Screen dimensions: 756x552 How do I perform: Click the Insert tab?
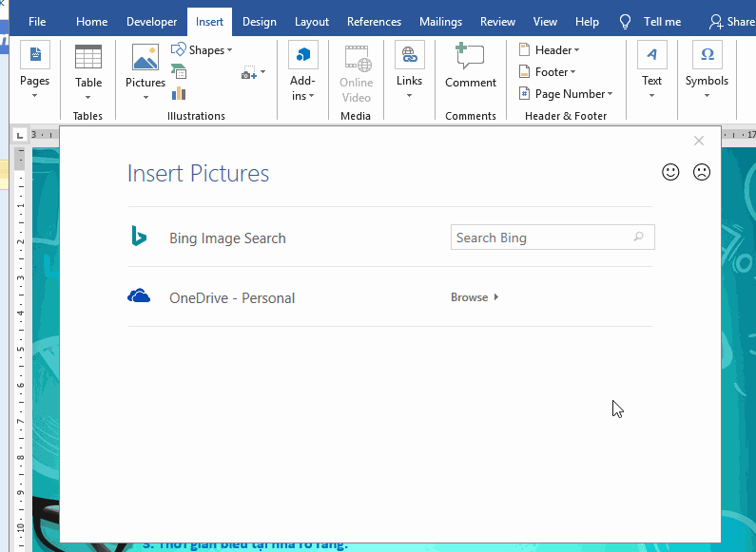point(209,22)
